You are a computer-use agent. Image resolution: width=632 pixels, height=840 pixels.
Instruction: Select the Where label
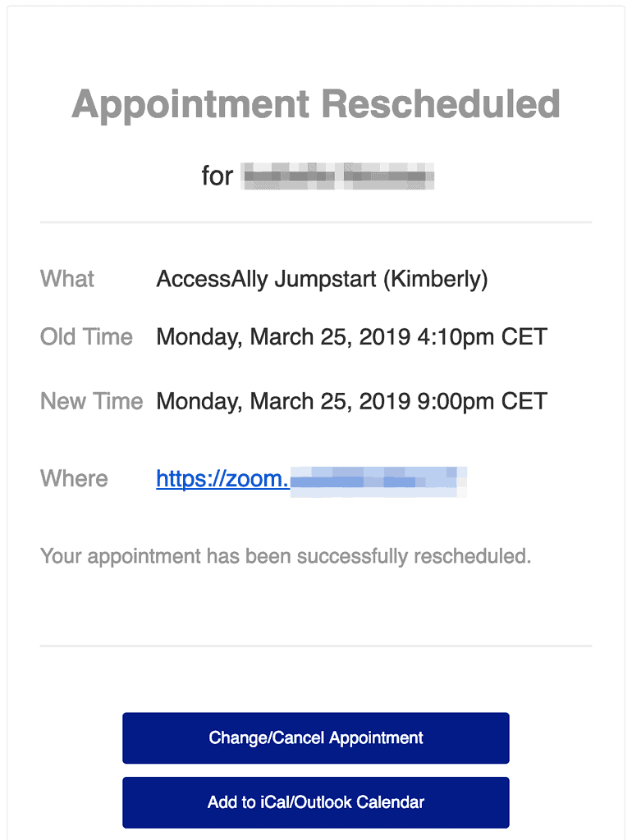click(73, 478)
